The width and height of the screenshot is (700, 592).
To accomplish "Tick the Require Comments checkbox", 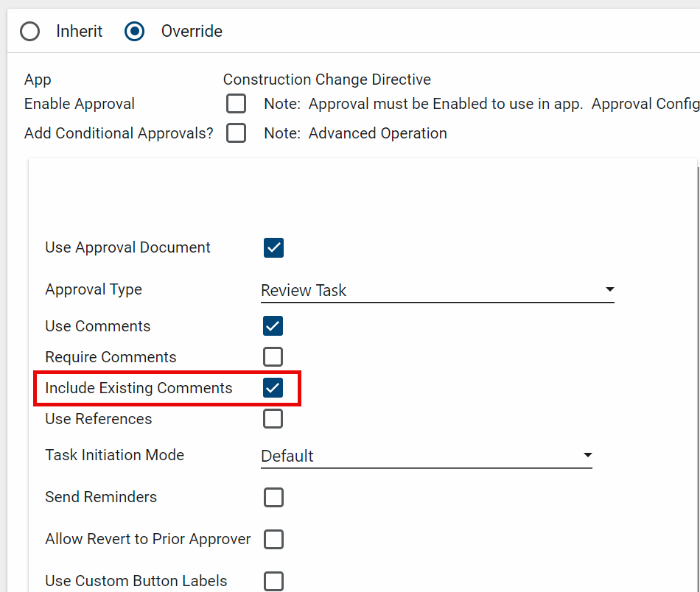I will pos(273,357).
